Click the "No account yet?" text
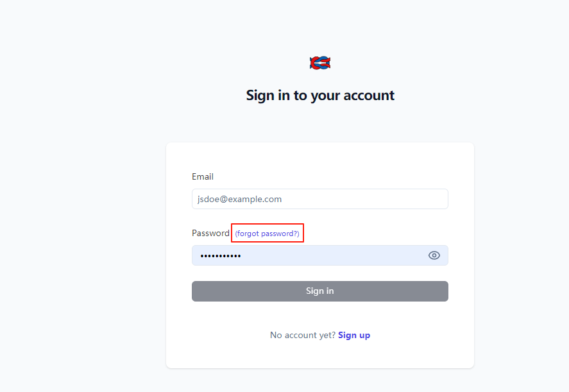 (302, 335)
